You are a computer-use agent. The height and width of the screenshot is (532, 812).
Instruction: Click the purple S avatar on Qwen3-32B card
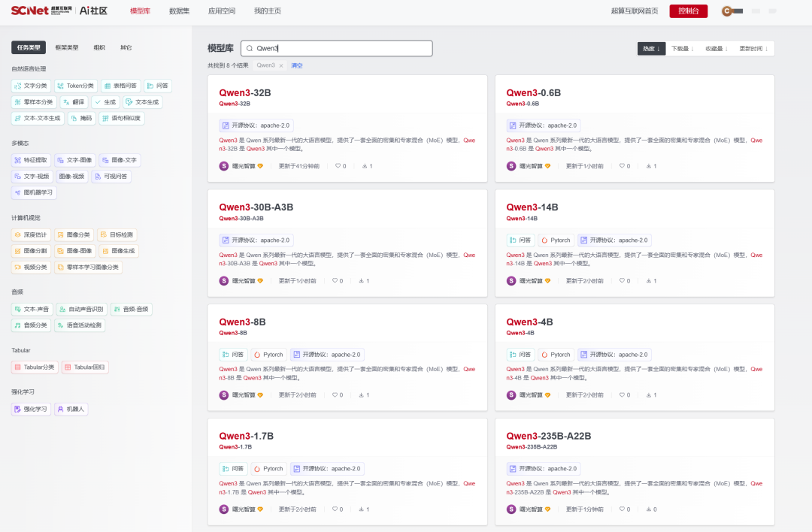(224, 166)
